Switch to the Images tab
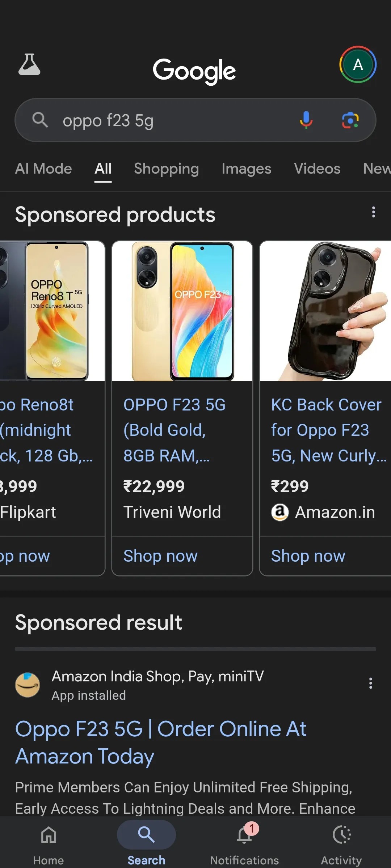Screen dimensions: 391x868 [246, 169]
